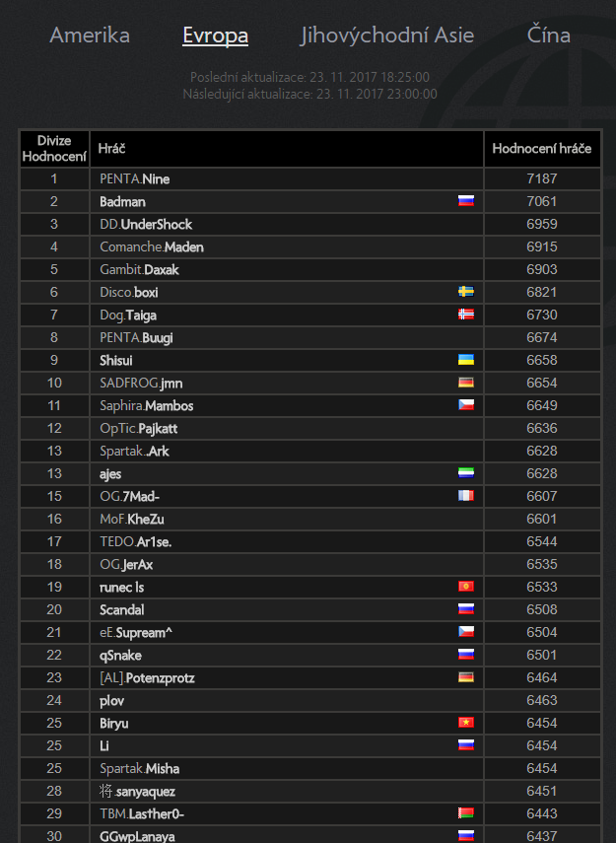Click the Ukrainian flag in Shisui's row
Screen dimensions: 616x843
(466, 360)
